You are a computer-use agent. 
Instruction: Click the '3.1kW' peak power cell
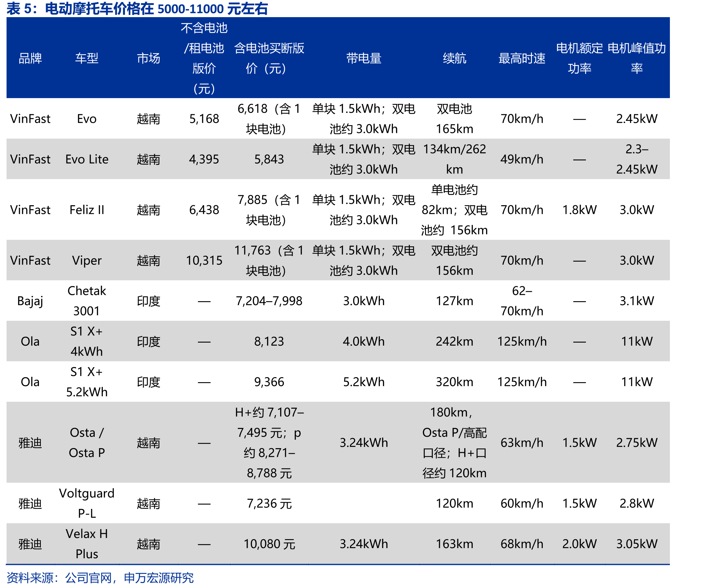[637, 301]
